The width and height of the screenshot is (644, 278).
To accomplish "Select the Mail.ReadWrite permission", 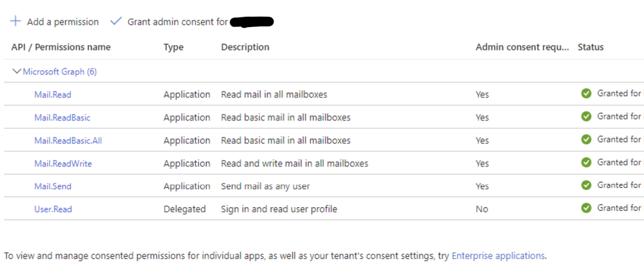I will (x=63, y=164).
